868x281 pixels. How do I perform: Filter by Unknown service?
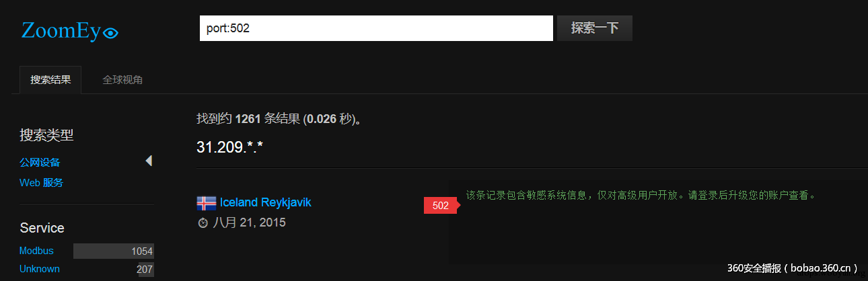pos(39,269)
